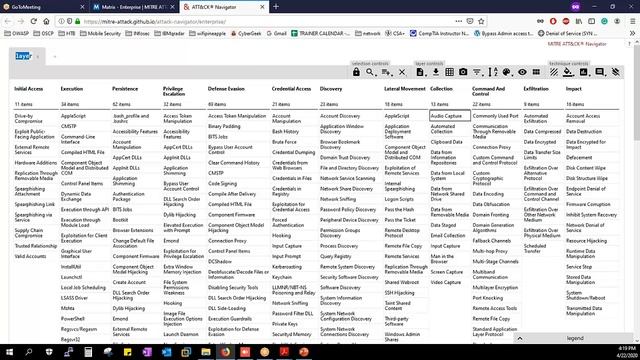Bookmark this page with the star
Image resolution: width=640 pixels, height=360 pixels.
(481, 21)
